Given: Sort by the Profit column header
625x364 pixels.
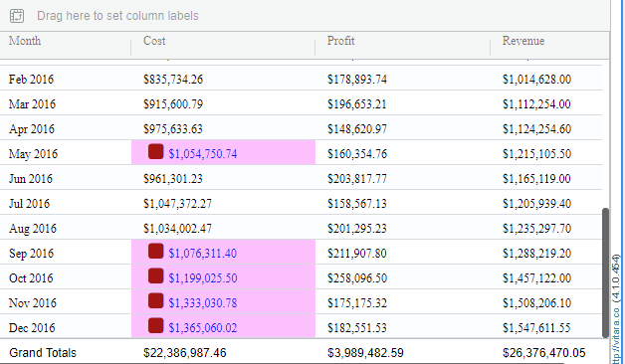Looking at the screenshot, I should pyautogui.click(x=340, y=41).
